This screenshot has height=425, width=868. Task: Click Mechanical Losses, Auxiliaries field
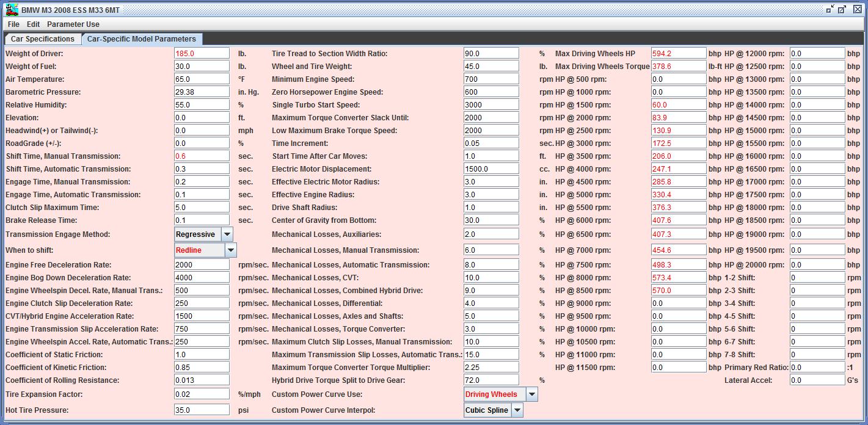click(491, 234)
